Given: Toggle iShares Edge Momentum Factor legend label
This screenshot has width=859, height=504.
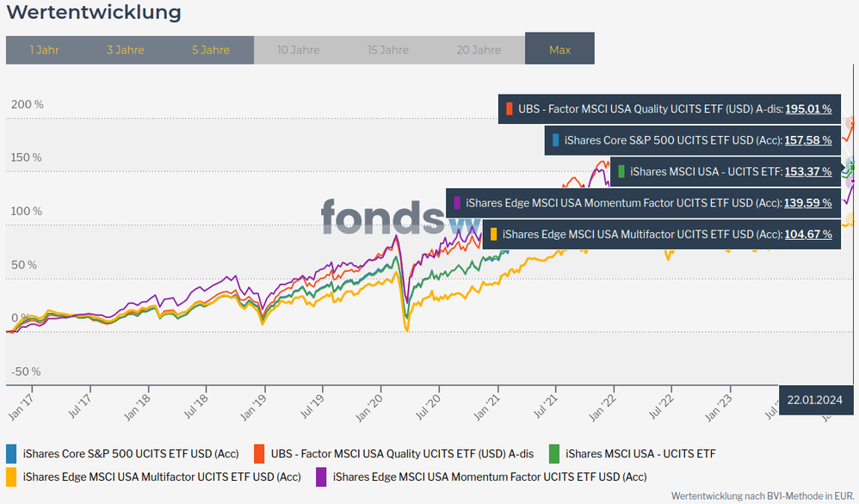Looking at the screenshot, I should pos(489,476).
